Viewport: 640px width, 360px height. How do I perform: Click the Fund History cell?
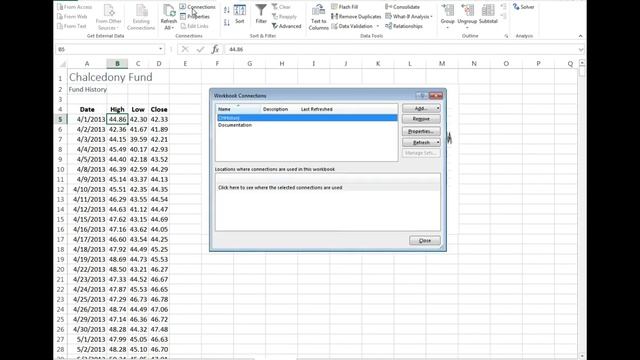(87, 89)
